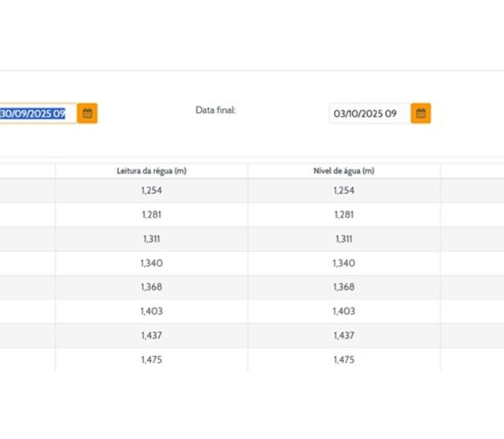504x439 pixels.
Task: Select 1,281 in Nível de água column
Action: (343, 215)
